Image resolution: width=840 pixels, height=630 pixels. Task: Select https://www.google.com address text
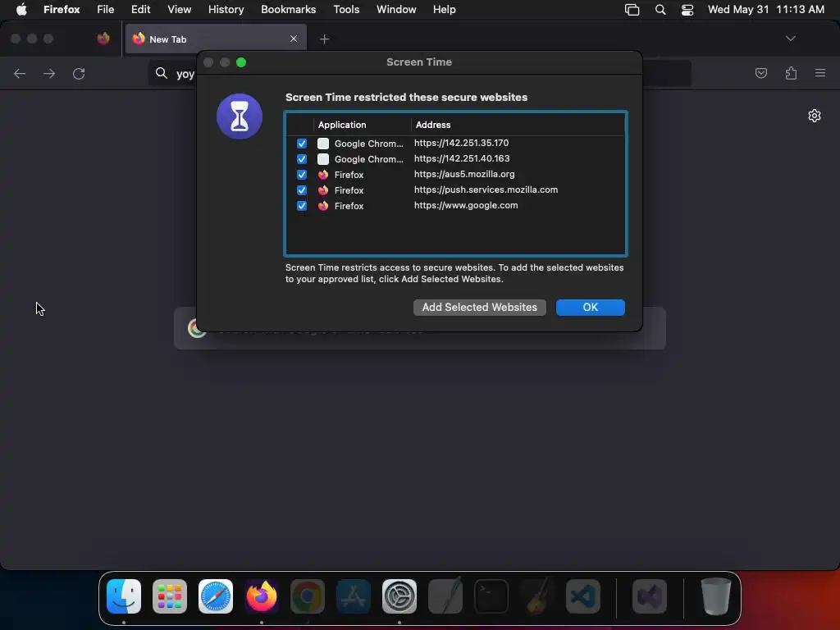466,205
